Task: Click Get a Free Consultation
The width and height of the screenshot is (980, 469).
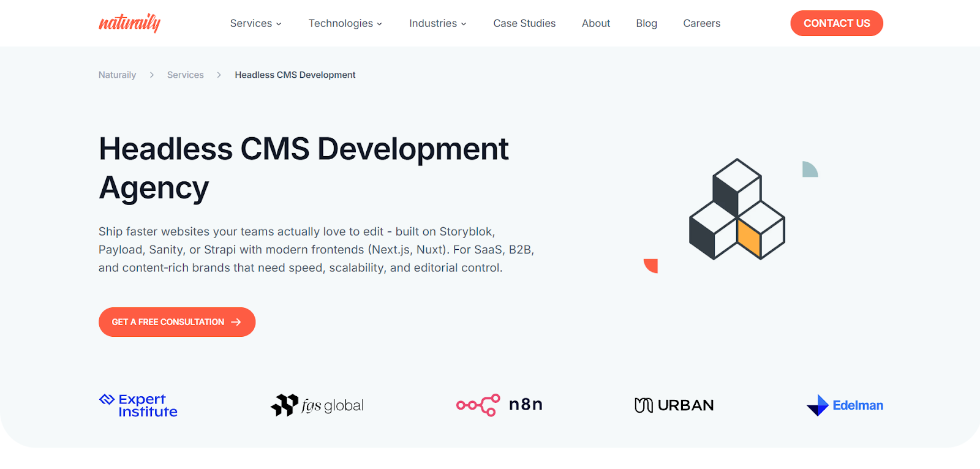Action: pos(168,322)
